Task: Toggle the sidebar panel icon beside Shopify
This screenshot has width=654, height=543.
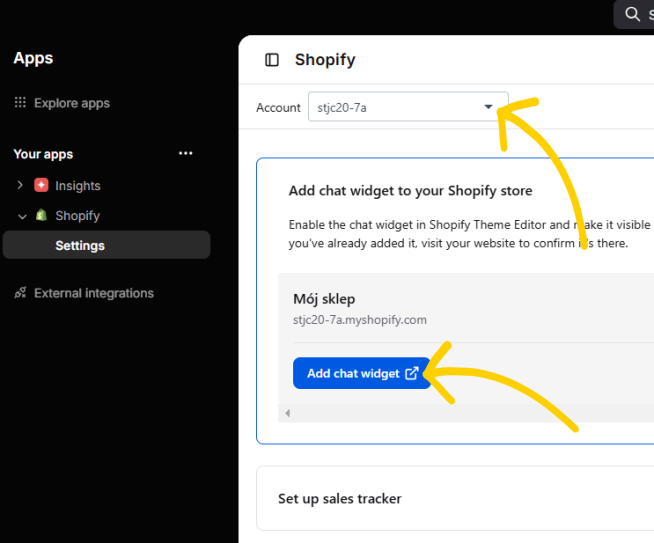Action: 272,60
